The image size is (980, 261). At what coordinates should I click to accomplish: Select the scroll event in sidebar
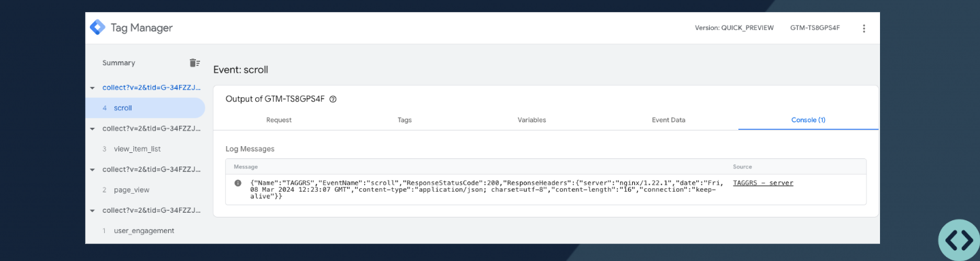click(145, 107)
